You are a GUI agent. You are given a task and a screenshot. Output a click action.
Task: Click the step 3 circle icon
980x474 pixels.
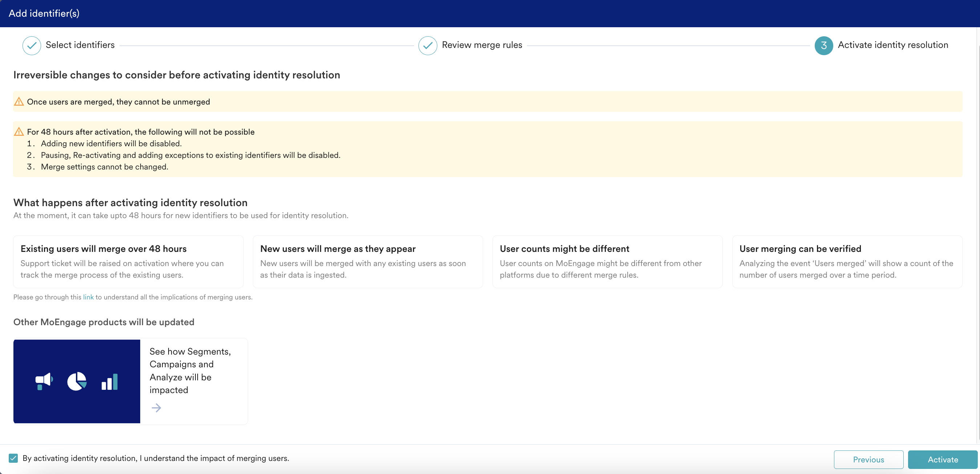(824, 46)
